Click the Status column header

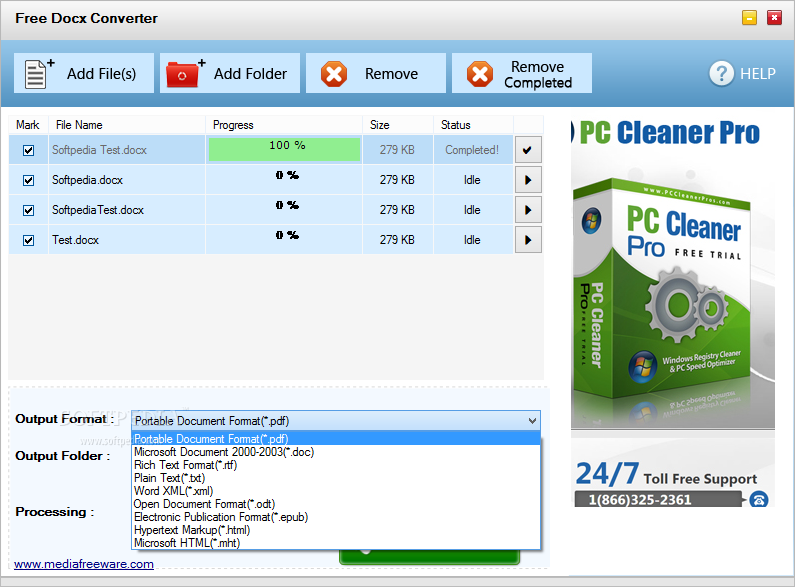click(x=474, y=125)
